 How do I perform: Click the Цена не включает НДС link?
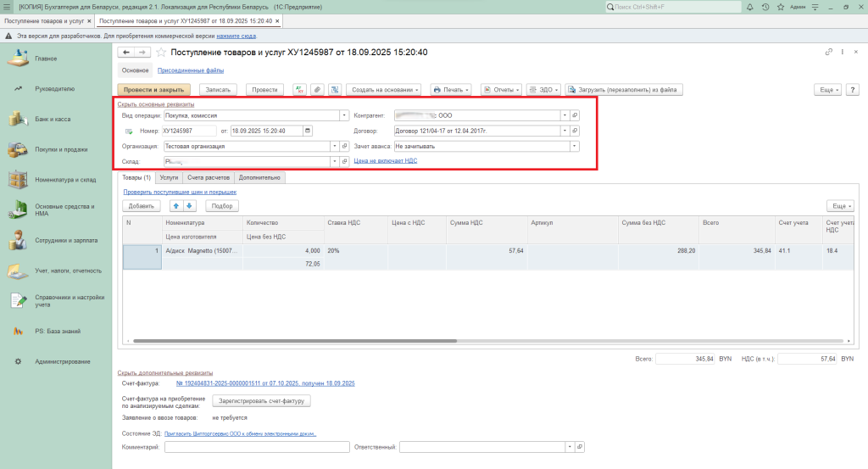385,160
